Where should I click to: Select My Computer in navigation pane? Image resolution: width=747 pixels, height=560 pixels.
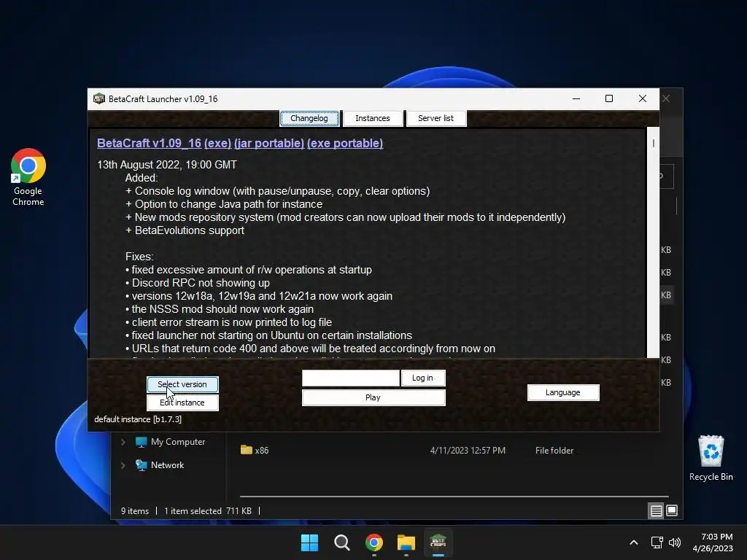point(170,442)
